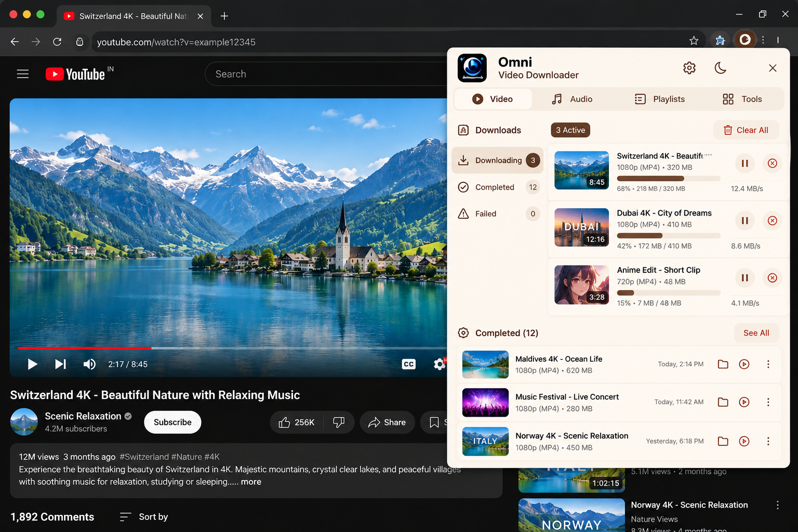Pause the Anime Edit download
Screen dimensions: 798x532
pos(744,278)
